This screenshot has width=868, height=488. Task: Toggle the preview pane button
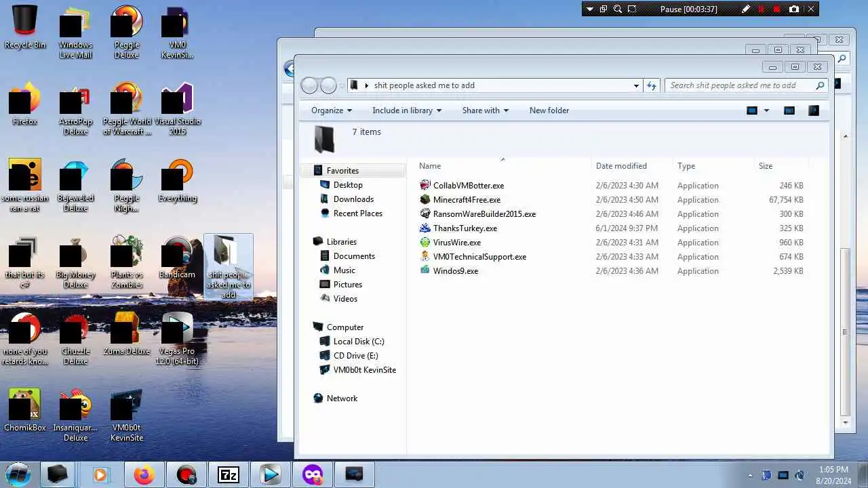(x=789, y=110)
